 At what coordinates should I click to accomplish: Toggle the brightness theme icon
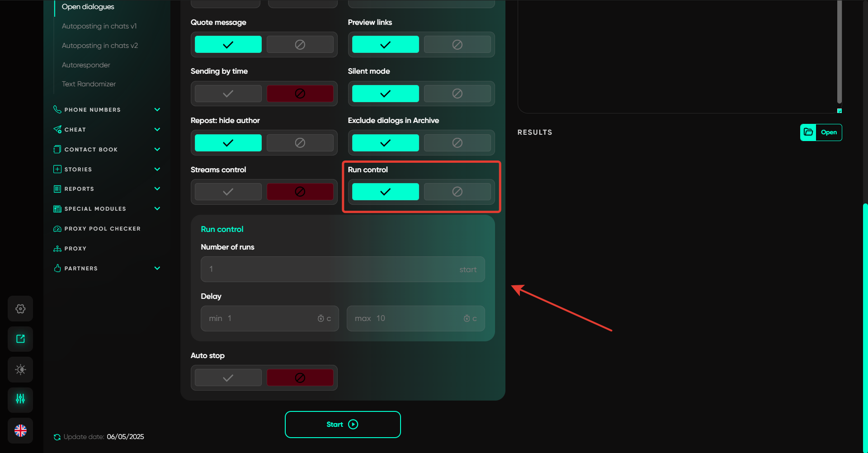click(20, 369)
